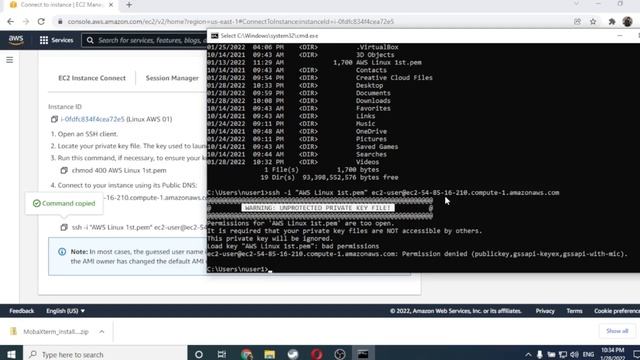Image resolution: width=640 pixels, height=360 pixels.
Task: Click the cmd.exe window title icon
Action: (x=215, y=36)
